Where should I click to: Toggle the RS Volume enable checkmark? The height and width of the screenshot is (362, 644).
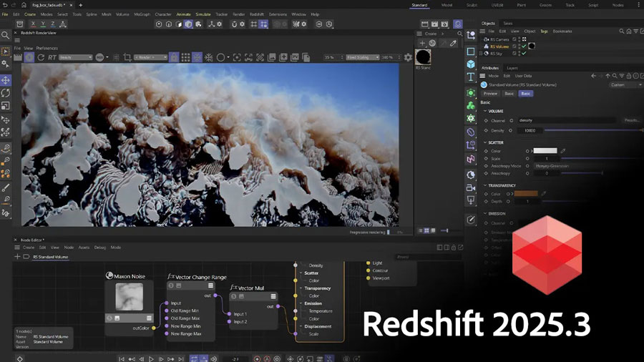(525, 46)
